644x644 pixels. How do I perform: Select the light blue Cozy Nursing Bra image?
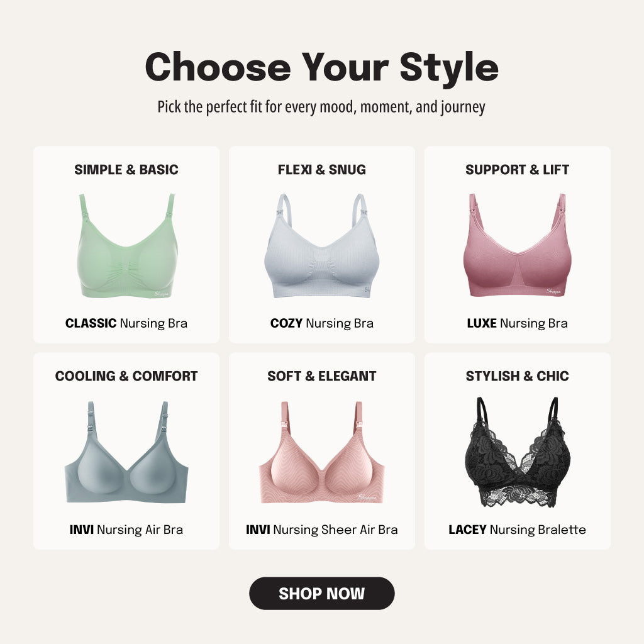tap(321, 246)
